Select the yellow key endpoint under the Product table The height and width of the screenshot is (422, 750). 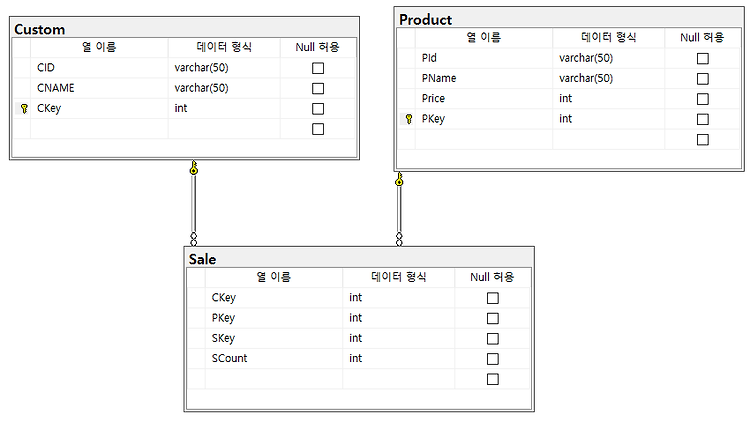tap(399, 179)
